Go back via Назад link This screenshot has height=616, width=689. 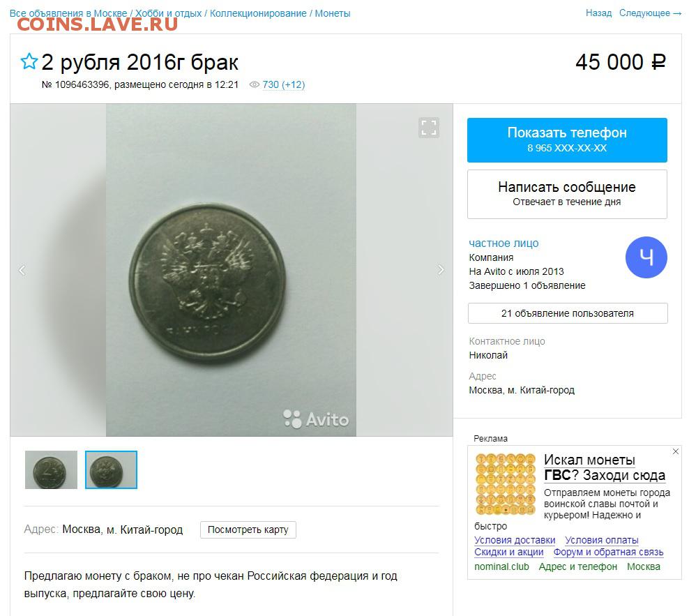pyautogui.click(x=598, y=13)
